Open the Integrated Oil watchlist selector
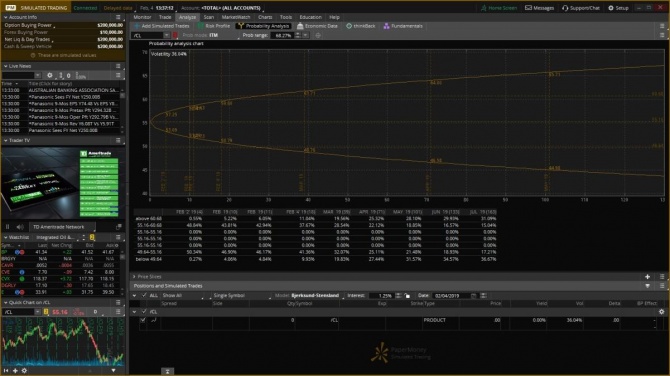Viewport: 670px width, 376px height. [x=56, y=237]
